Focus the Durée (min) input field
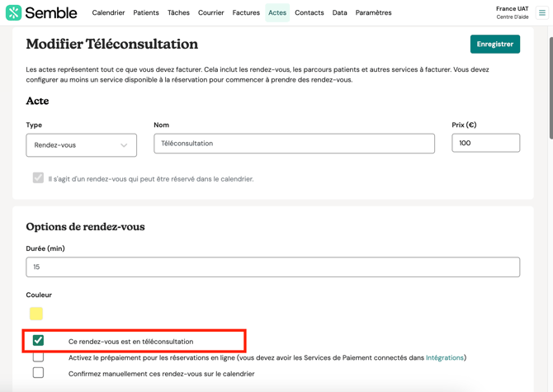 click(272, 267)
